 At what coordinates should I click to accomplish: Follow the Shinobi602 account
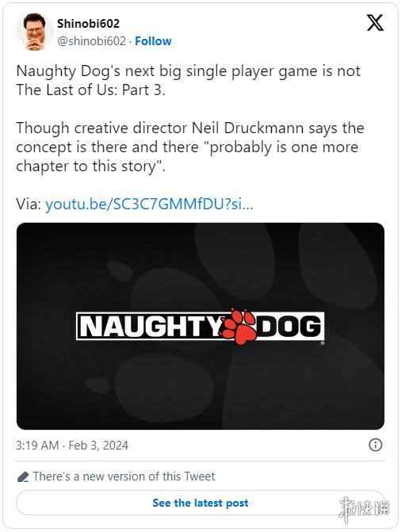pos(153,41)
